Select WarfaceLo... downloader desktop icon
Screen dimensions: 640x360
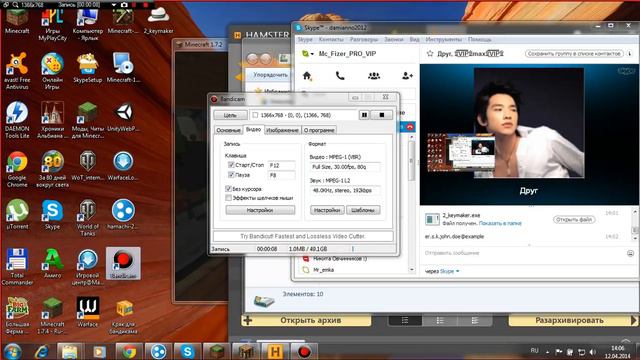point(123,165)
